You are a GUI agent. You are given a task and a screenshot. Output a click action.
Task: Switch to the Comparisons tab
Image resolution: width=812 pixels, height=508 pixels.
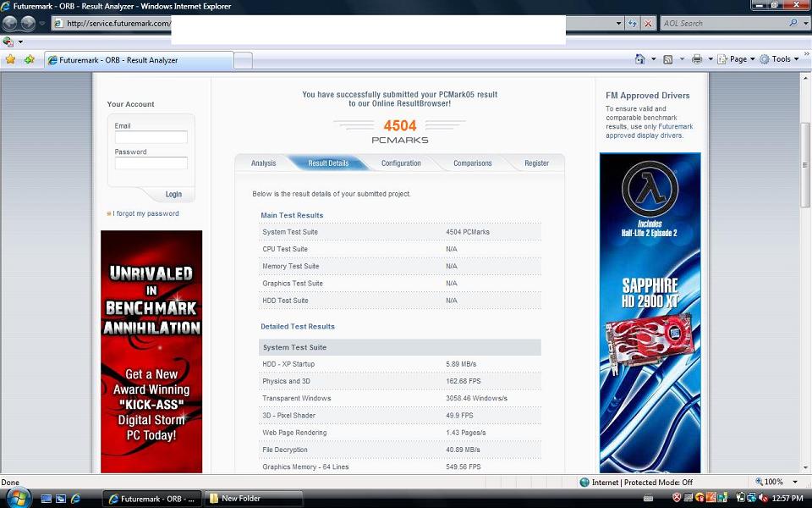(472, 163)
